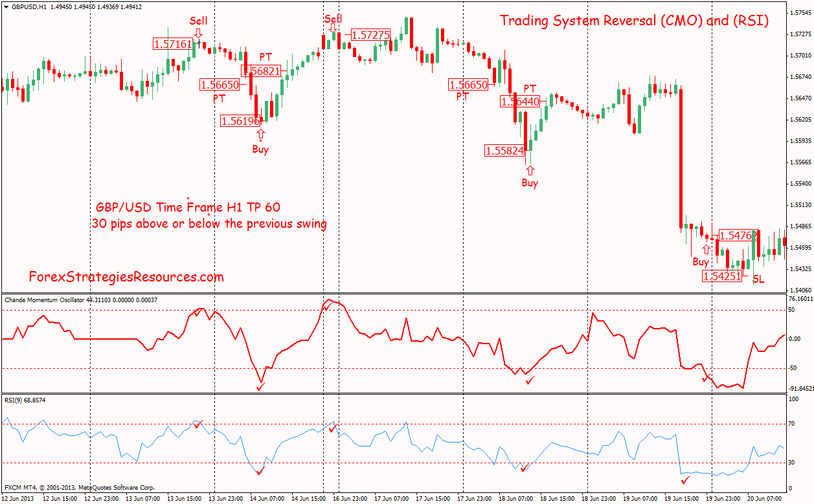The image size is (814, 504).
Task: Click '17 Jun 15:00' on the time axis
Action: point(432,499)
